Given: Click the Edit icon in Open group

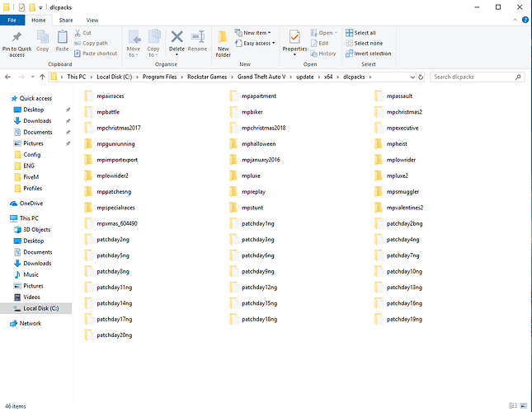Looking at the screenshot, I should pyautogui.click(x=314, y=44).
